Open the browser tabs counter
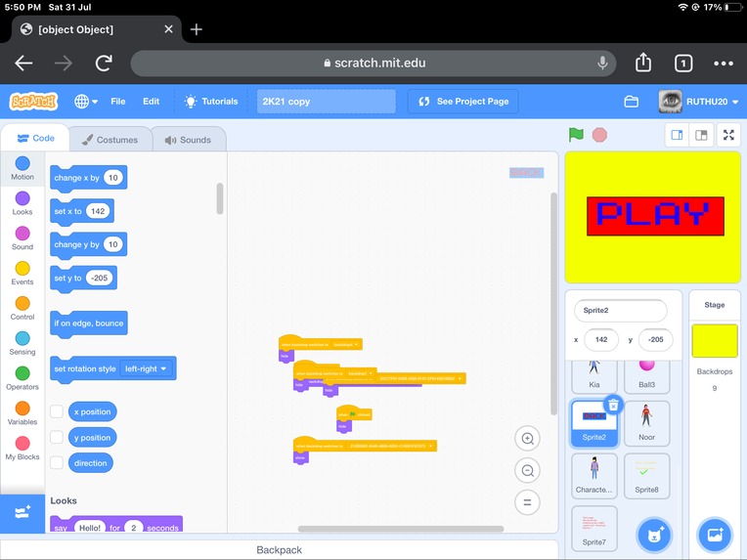Image resolution: width=747 pixels, height=560 pixels. click(683, 63)
